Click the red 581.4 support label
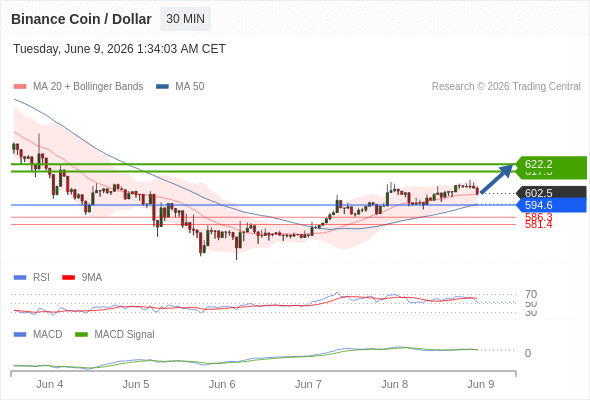Screen dimensions: 590x400 pos(538,225)
